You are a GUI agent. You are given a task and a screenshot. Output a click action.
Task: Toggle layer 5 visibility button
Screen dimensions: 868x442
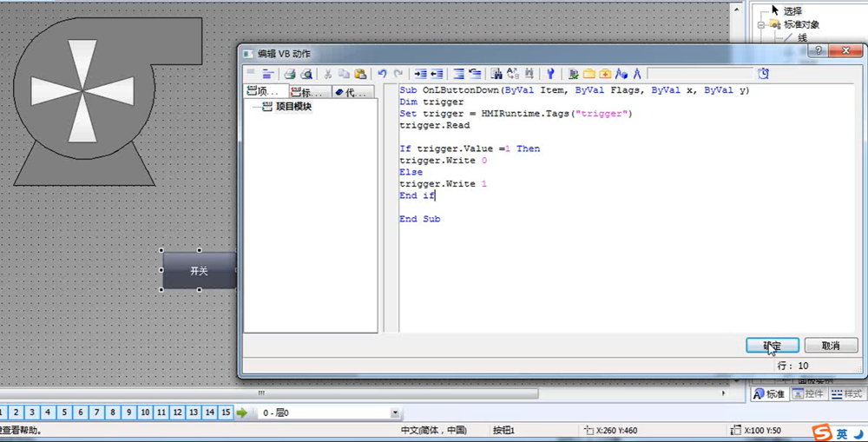click(x=62, y=412)
